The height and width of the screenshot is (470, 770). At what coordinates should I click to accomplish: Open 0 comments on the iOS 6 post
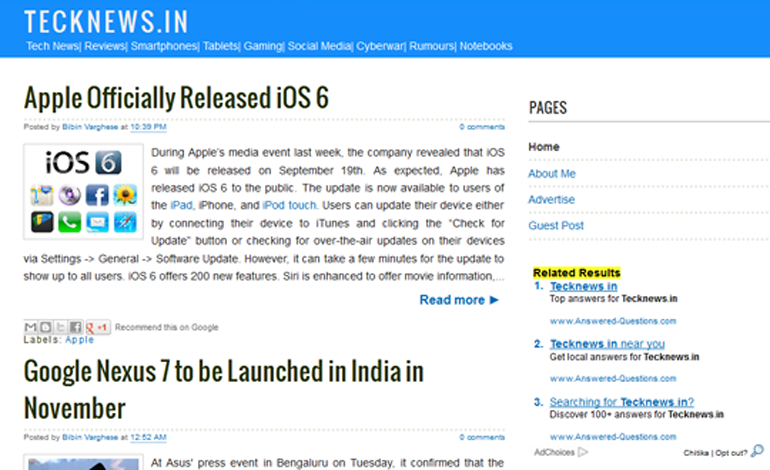(482, 127)
